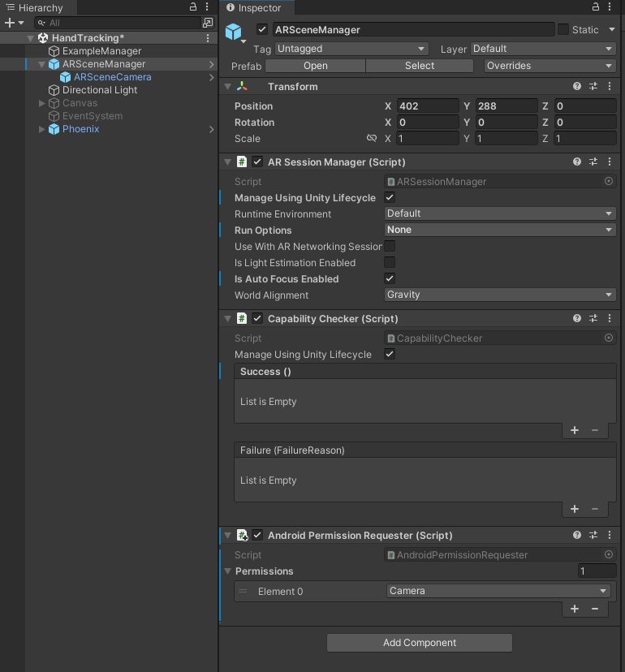625x672 pixels.
Task: Open Android Permission Requester help reference
Action: click(577, 535)
